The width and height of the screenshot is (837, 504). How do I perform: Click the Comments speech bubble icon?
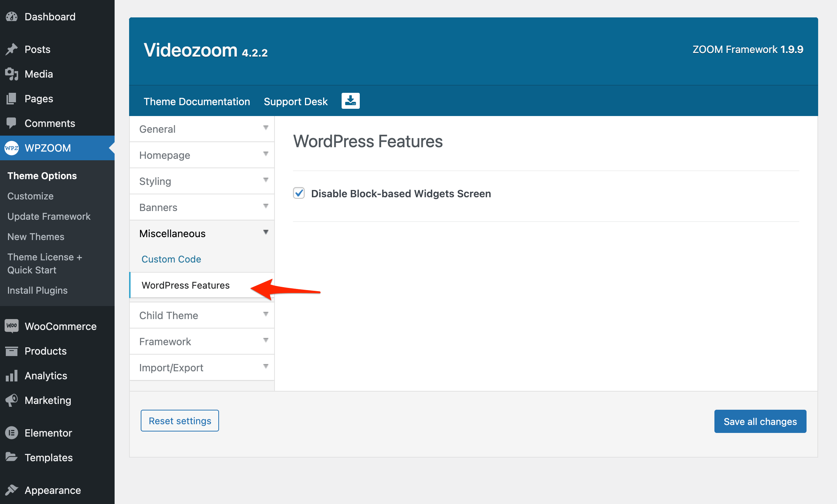click(12, 123)
